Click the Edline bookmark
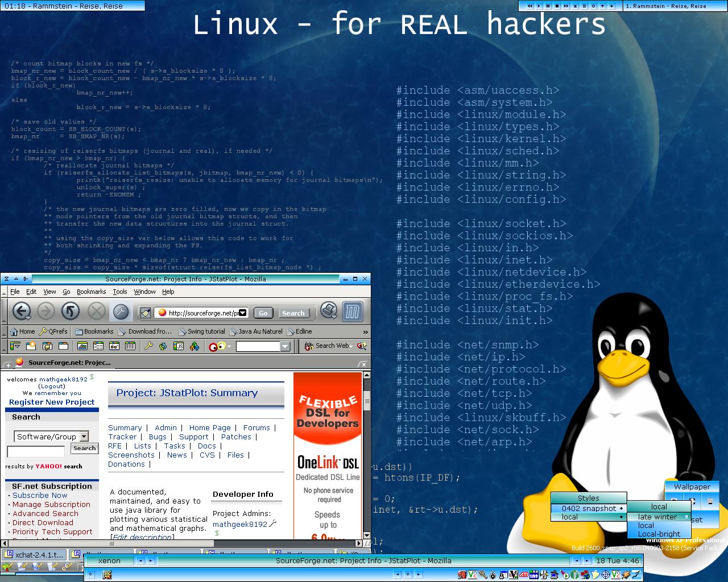This screenshot has height=582, width=728. [x=300, y=331]
